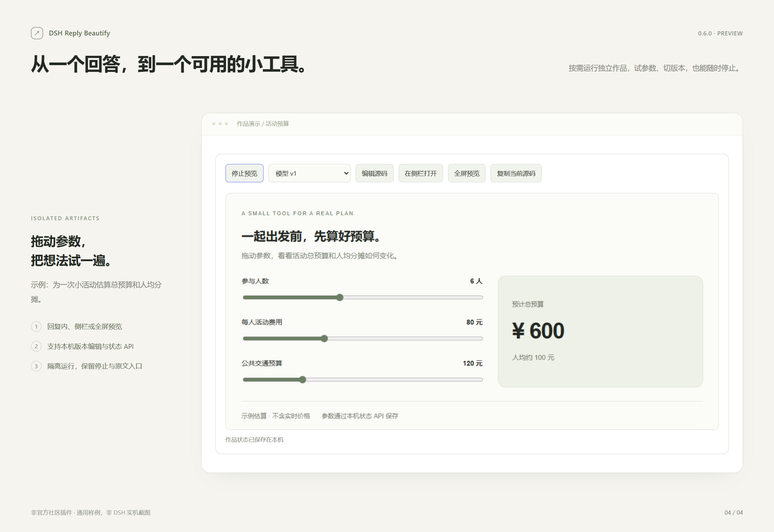Click the ISOLATED ARTIFACTS heading label
Screen dimensions: 774x532
pos(65,218)
